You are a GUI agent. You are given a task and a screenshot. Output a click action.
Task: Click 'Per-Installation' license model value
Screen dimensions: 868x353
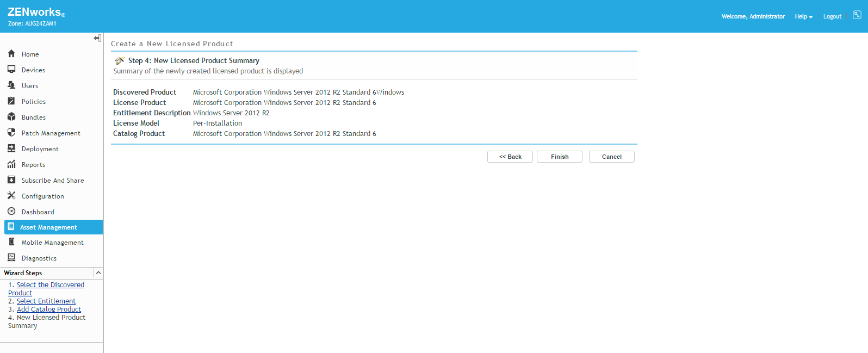point(218,123)
